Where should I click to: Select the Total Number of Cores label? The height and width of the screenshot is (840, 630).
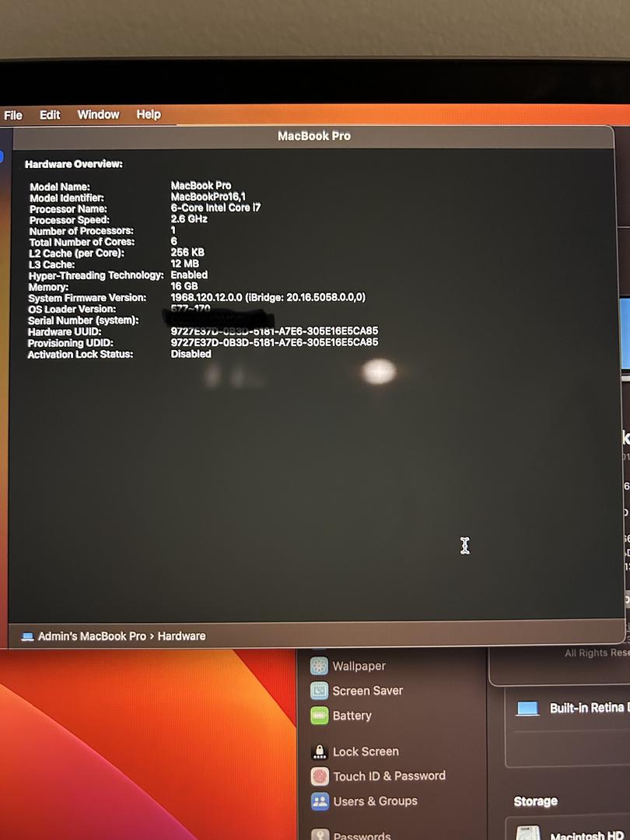(x=82, y=242)
